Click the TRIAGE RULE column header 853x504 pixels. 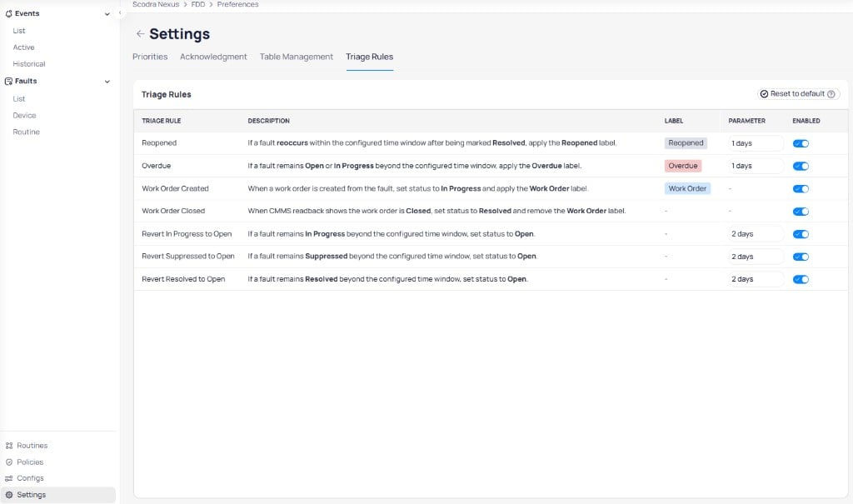click(x=161, y=121)
